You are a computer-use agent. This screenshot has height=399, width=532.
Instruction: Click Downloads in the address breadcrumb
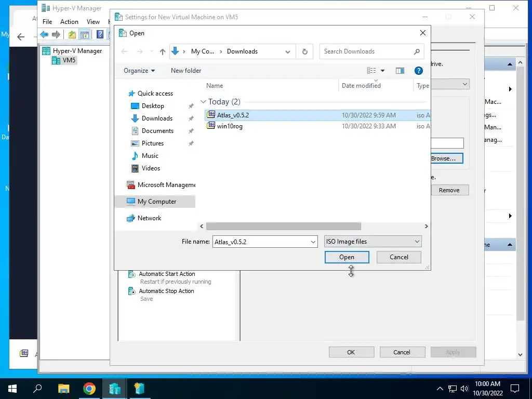click(242, 51)
